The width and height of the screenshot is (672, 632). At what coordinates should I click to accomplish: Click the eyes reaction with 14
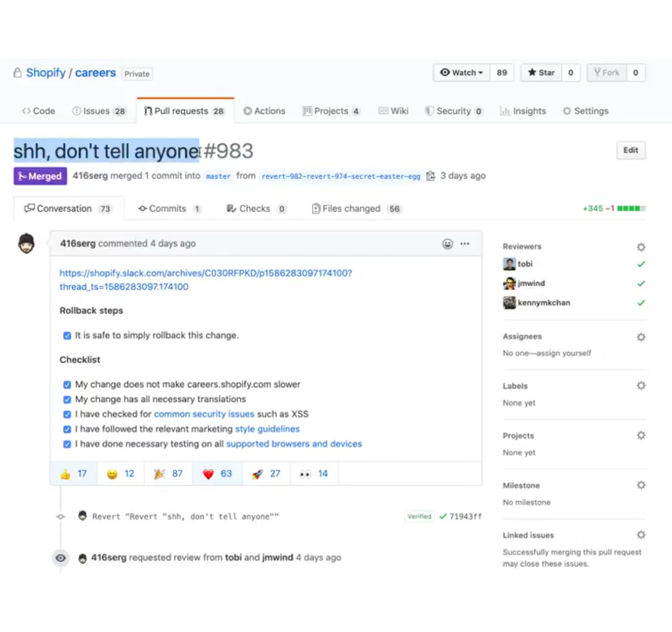pos(315,473)
